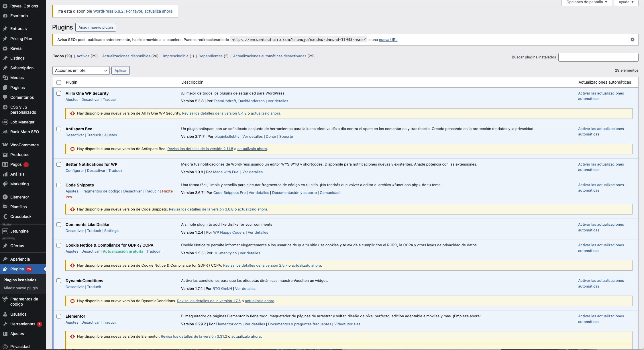Click the Análisis bar chart icon
The width and height of the screenshot is (644, 350).
pyautogui.click(x=5, y=174)
